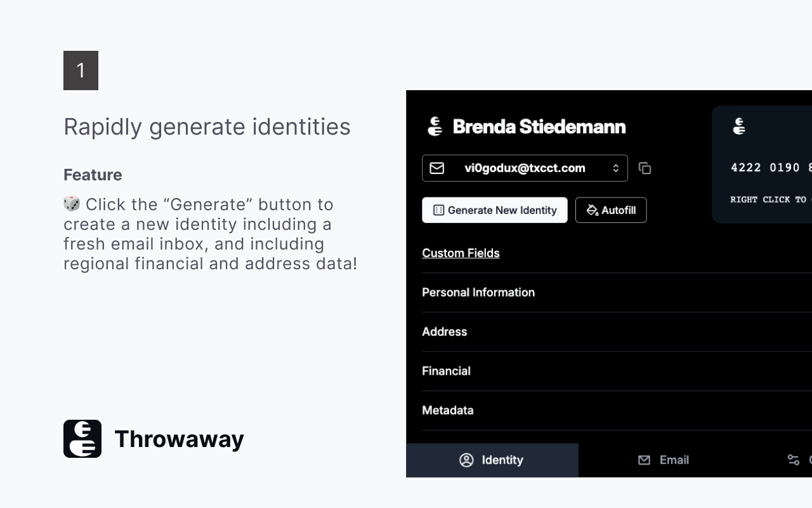Switch to the Identity tab
Viewport: 812px width, 508px height.
[x=492, y=460]
